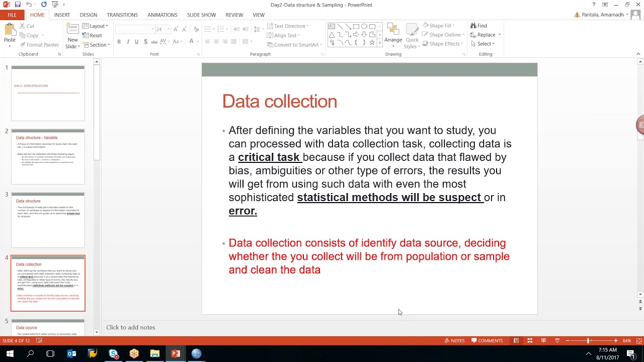Toggle Bold formatting

point(119,42)
